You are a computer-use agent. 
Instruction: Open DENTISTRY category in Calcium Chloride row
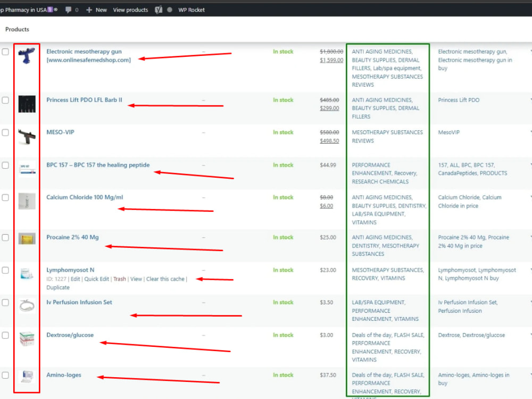(x=412, y=205)
